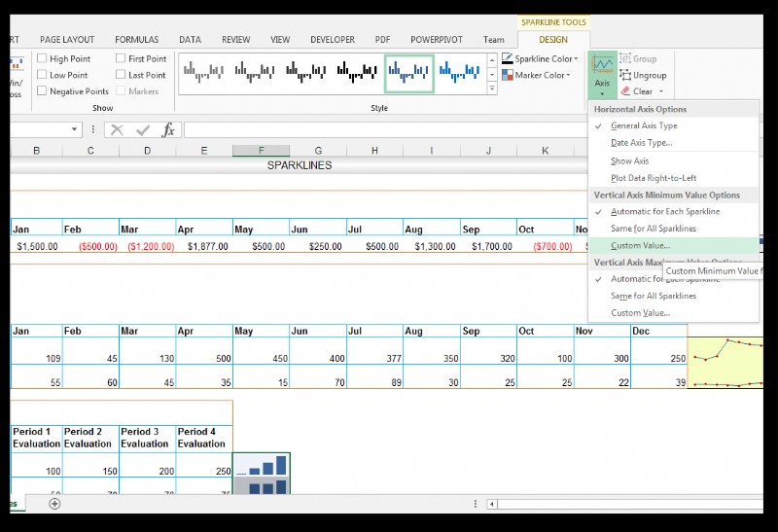Enable the High Point checkbox
The width and height of the screenshot is (778, 532).
[x=42, y=58]
